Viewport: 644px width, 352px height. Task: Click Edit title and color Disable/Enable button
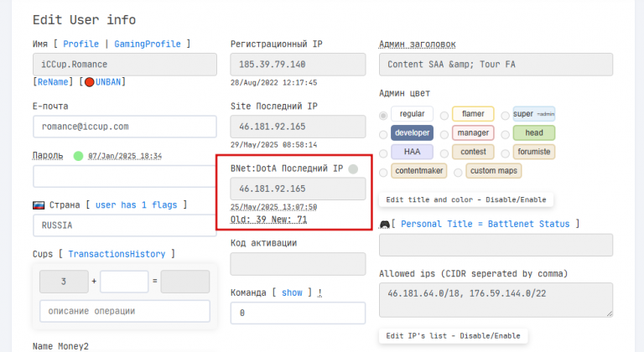pos(465,199)
